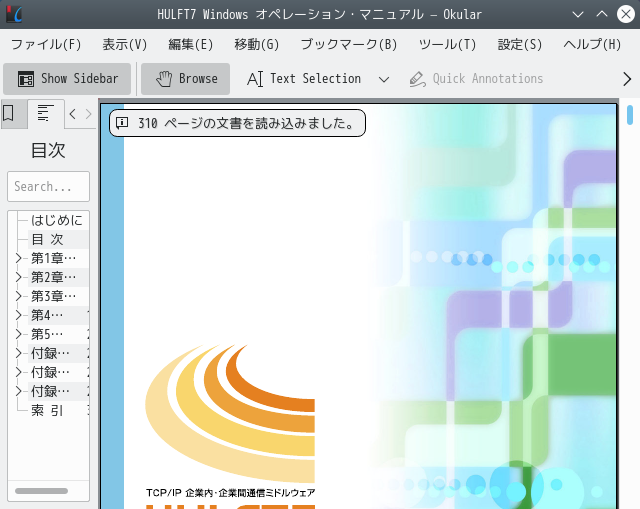Click the info icon in loaded message

pos(122,123)
